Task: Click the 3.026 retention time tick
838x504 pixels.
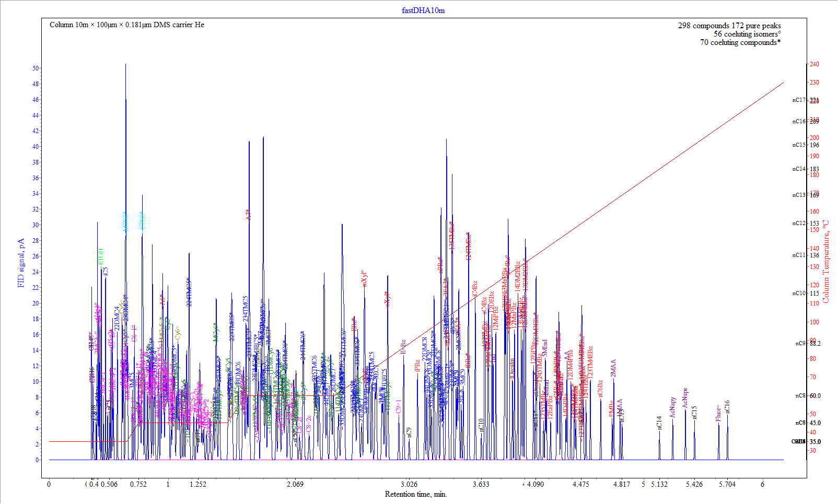Action: coord(409,484)
